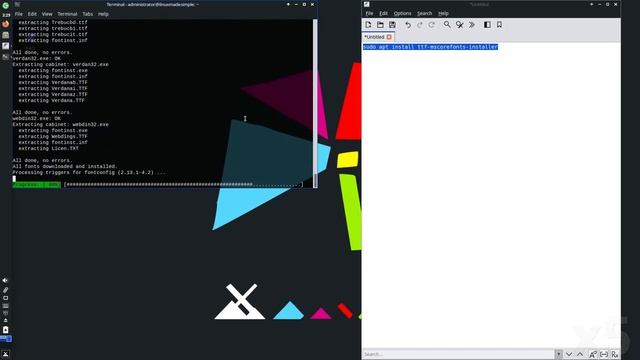This screenshot has height=360, width=640.
Task: Click the double-chevron jump to icon
Action: [471, 25]
